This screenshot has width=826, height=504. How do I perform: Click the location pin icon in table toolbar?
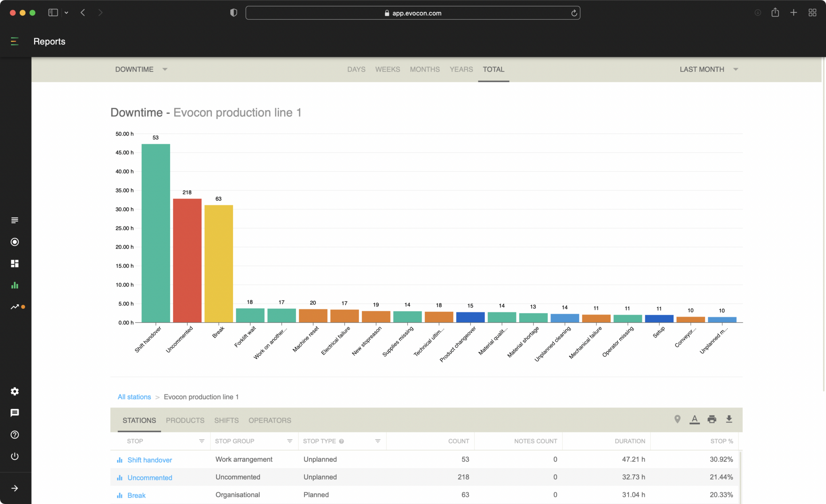(x=677, y=419)
